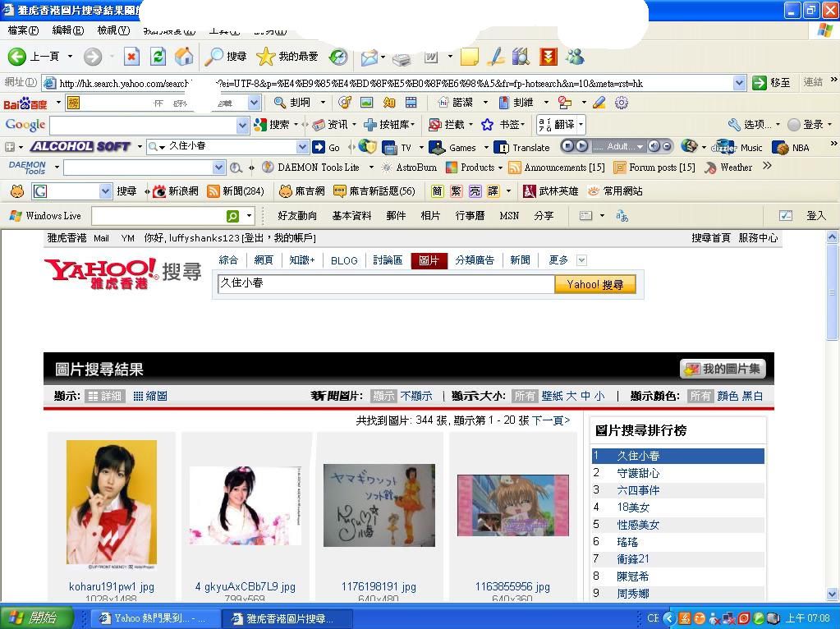Open Back button history dropdown arrow
840x629 pixels.
(70, 57)
